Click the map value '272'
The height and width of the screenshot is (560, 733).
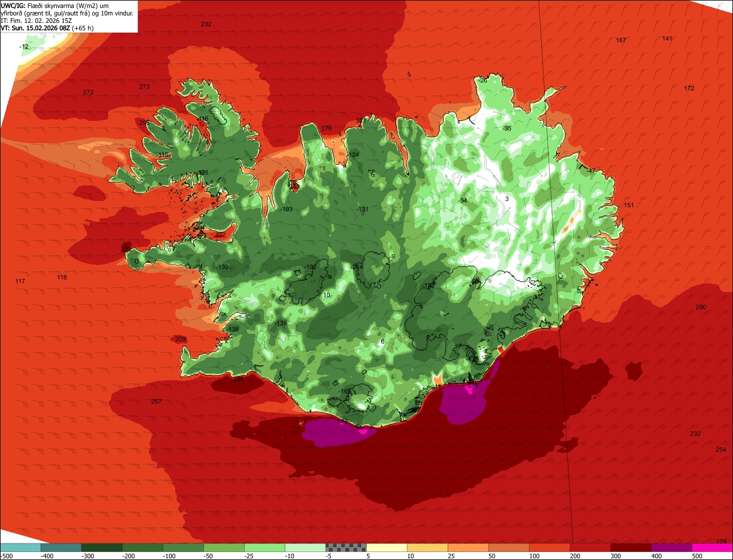[x=88, y=93]
